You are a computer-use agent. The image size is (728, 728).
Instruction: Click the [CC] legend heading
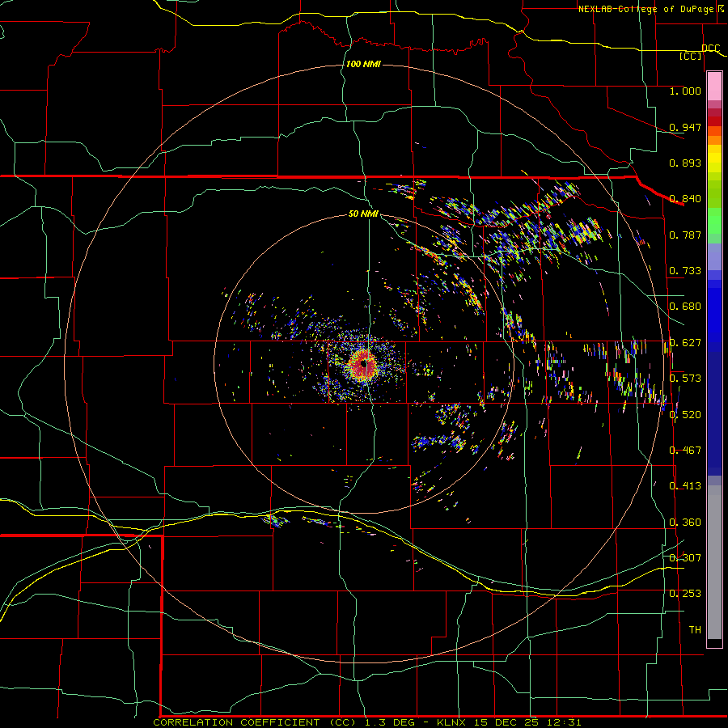(x=691, y=56)
